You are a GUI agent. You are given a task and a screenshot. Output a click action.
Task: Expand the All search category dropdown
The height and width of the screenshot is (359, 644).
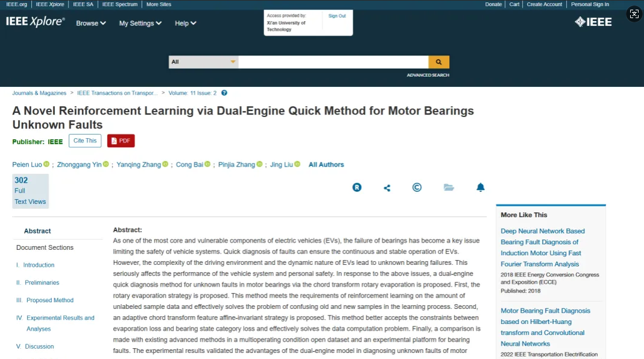coord(203,62)
